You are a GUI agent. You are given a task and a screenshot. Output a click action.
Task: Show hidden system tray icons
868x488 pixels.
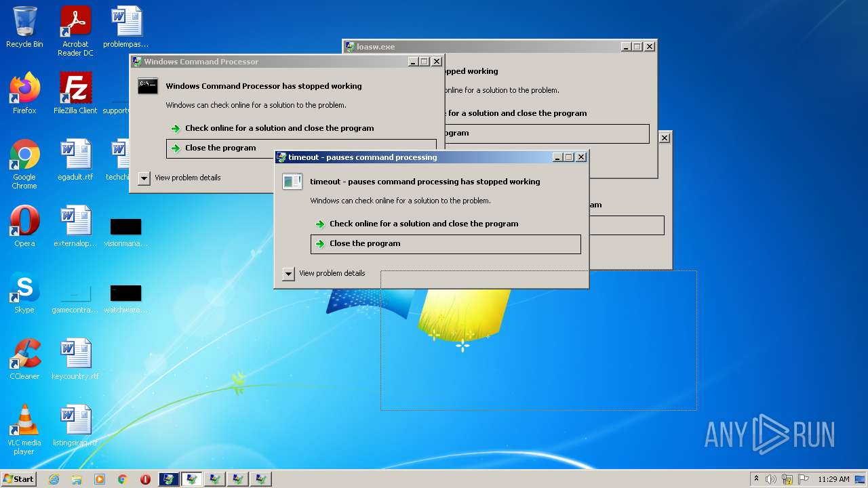(756, 479)
